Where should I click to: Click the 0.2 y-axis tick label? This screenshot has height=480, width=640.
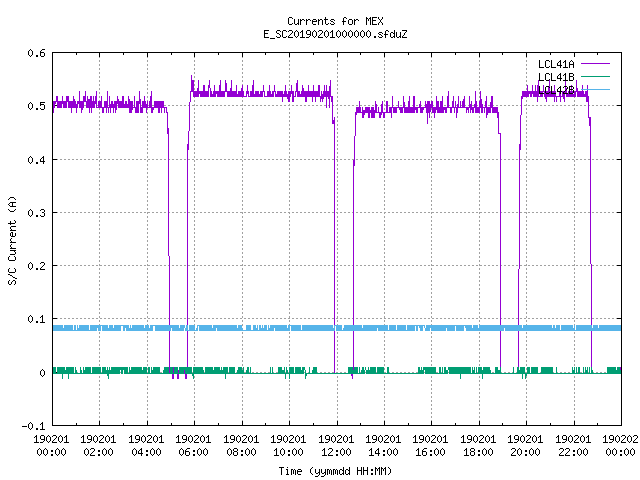click(x=36, y=266)
